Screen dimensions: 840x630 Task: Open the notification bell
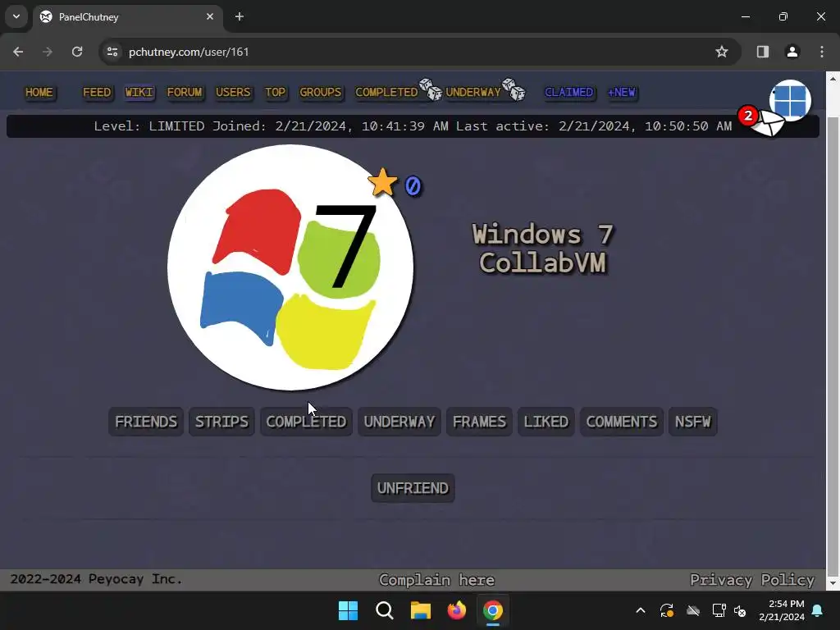[817, 610]
